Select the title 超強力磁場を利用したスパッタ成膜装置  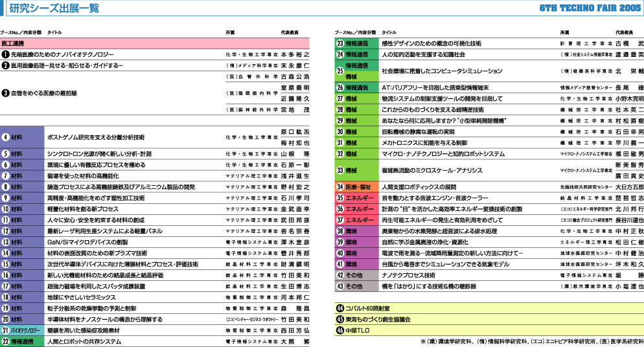[96, 287]
